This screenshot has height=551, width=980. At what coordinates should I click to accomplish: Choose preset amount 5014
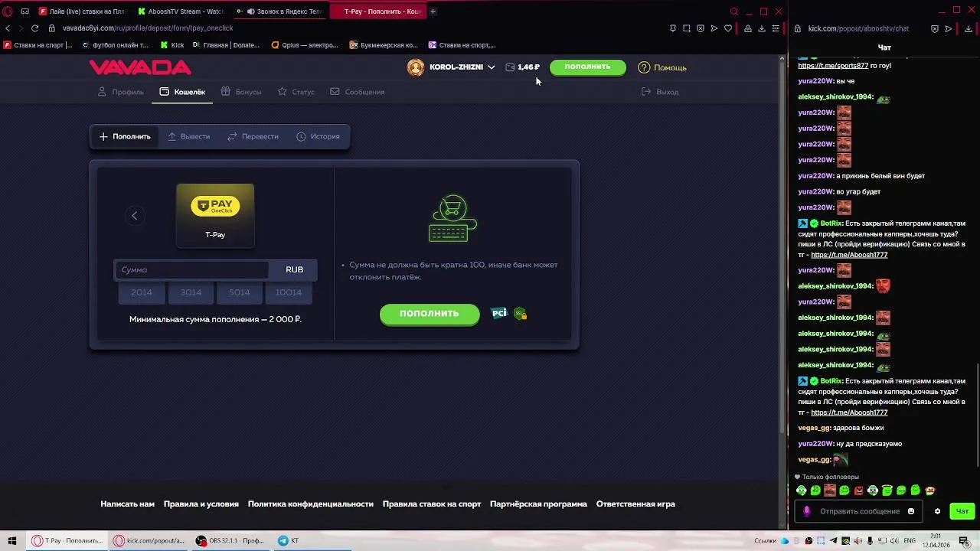(240, 292)
